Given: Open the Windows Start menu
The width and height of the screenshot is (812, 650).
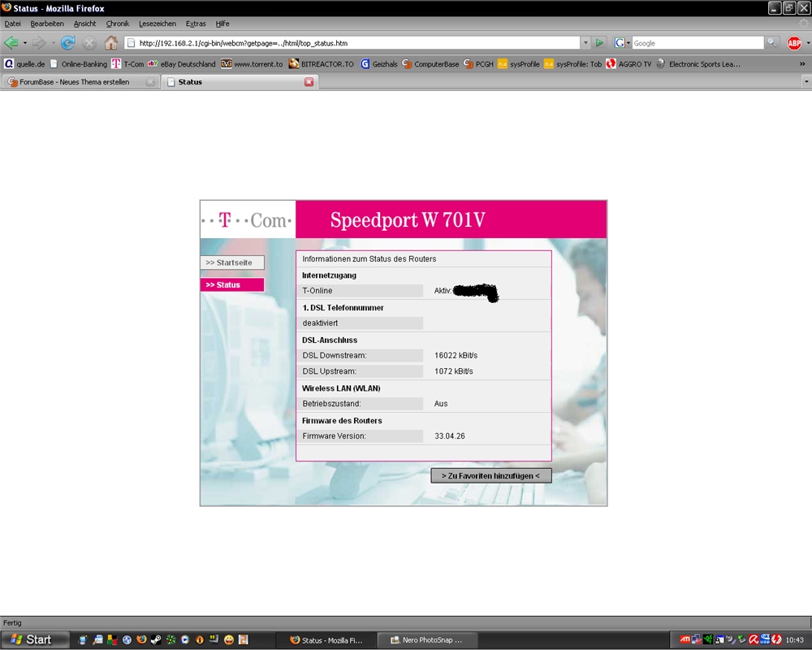Looking at the screenshot, I should coord(34,639).
